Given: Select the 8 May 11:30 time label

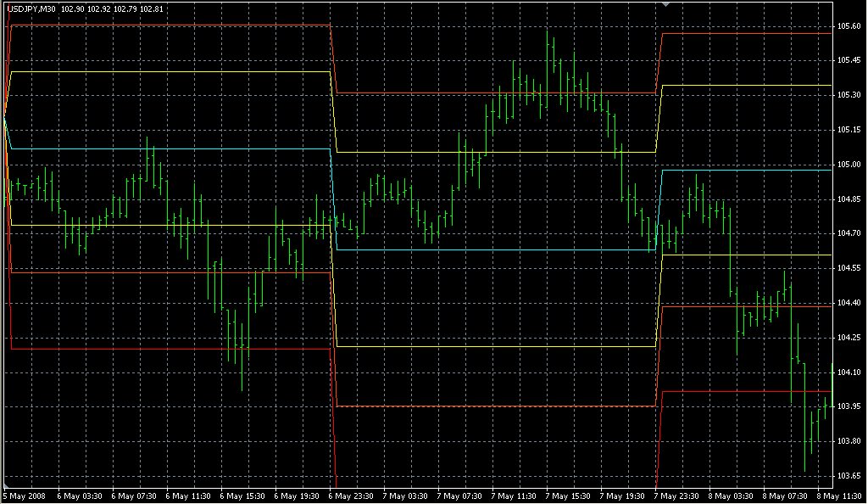Looking at the screenshot, I should click(839, 496).
